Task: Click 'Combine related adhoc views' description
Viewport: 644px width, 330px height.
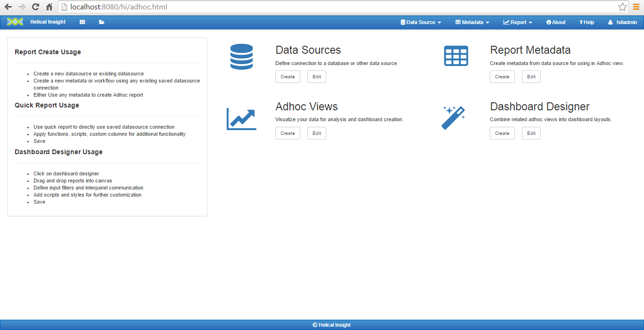Action: click(551, 119)
